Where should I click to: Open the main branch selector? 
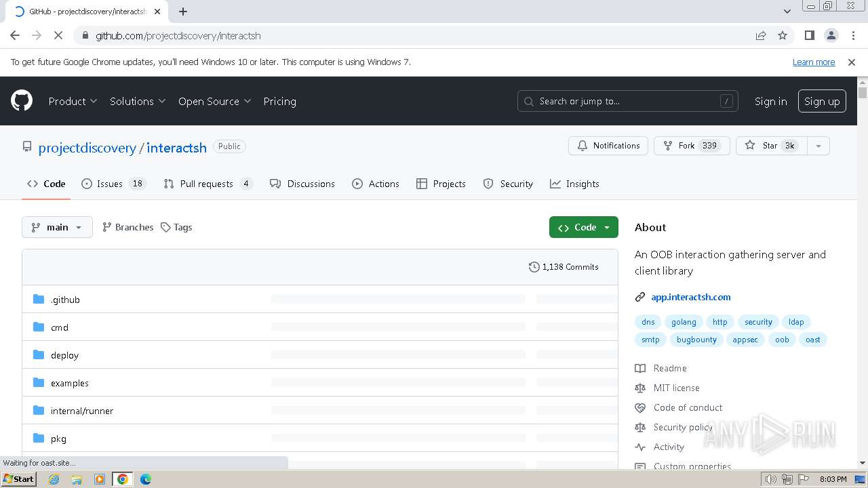coord(57,227)
